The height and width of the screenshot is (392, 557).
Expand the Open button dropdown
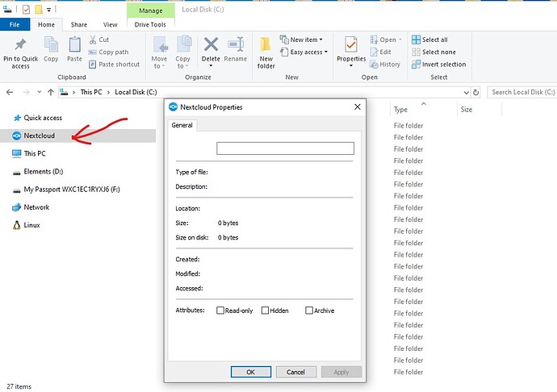click(x=400, y=40)
